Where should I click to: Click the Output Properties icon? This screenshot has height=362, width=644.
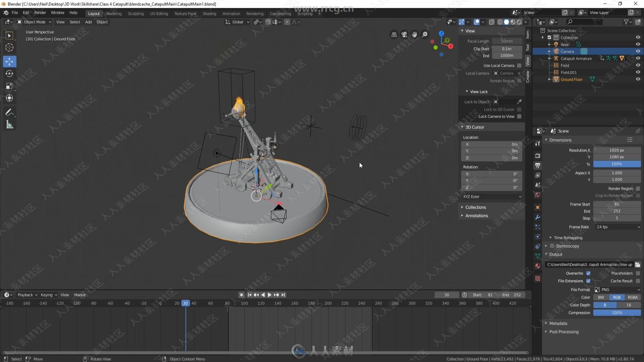(x=538, y=165)
